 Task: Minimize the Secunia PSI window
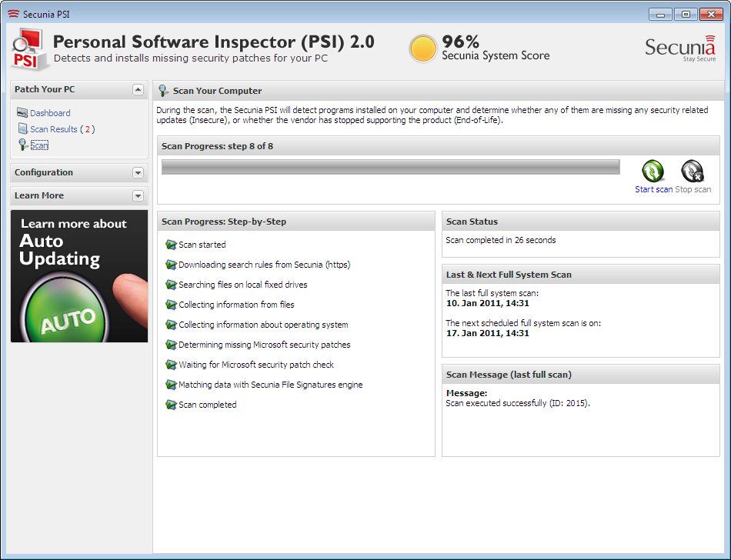click(x=660, y=15)
